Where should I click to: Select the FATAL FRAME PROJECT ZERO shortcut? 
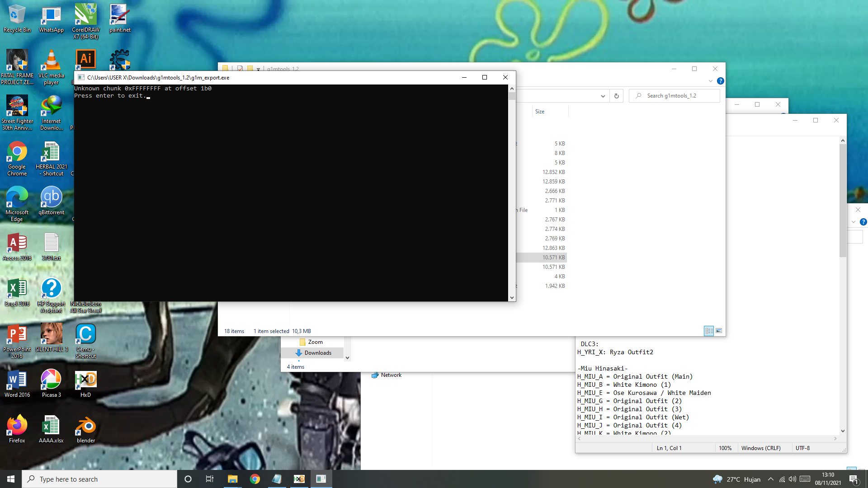(x=17, y=67)
